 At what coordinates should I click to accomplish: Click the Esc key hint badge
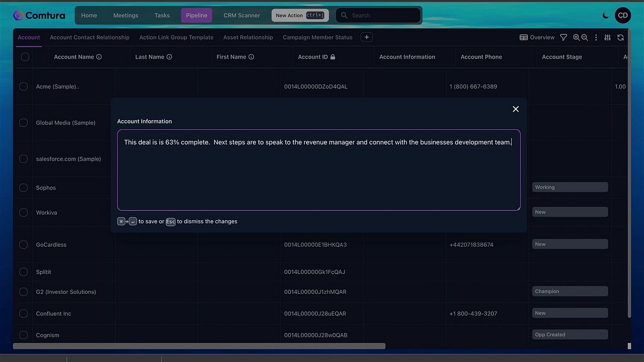coord(170,221)
